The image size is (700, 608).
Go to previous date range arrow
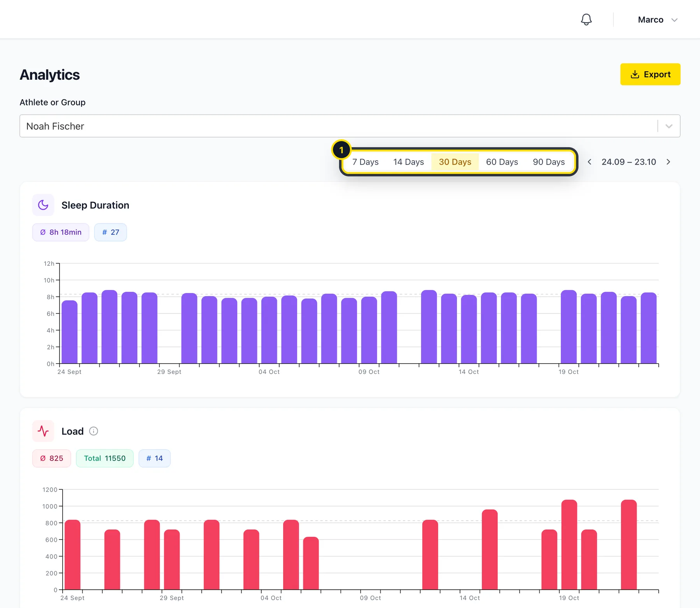pyautogui.click(x=590, y=162)
